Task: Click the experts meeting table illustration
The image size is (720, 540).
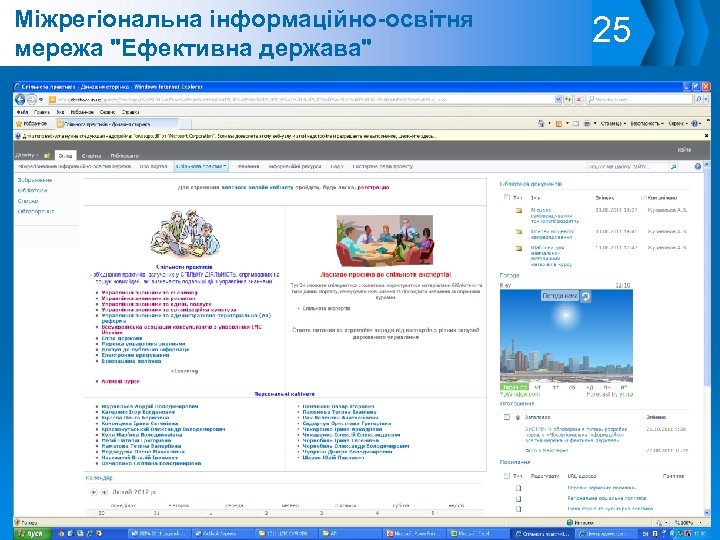Action: (385, 241)
